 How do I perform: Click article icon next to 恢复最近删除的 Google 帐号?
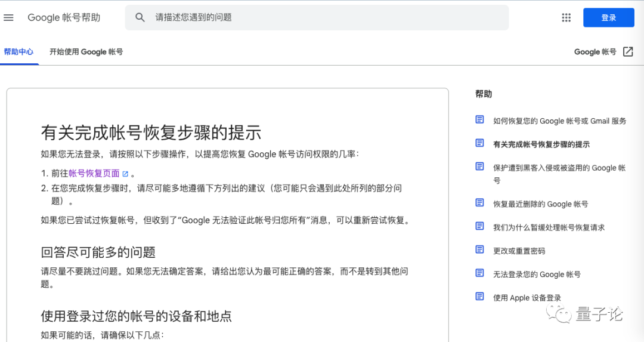coord(479,203)
